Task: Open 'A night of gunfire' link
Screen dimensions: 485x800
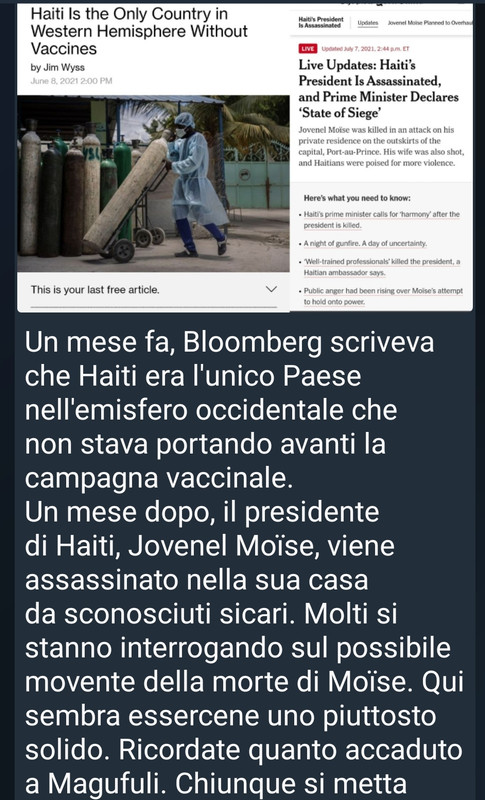Action: (365, 243)
